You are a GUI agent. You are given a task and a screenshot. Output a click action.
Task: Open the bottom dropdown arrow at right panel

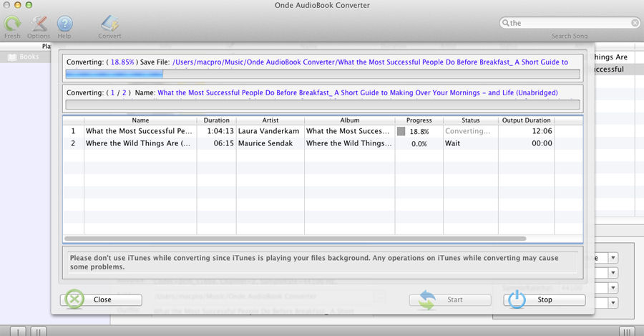tap(613, 303)
